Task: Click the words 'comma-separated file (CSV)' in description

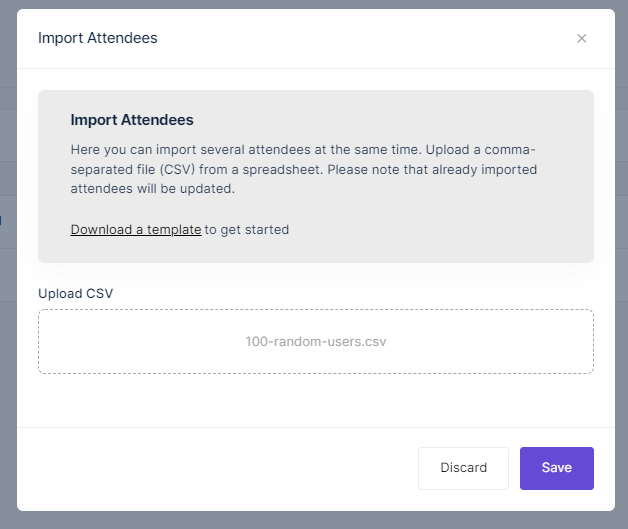Action: tap(303, 159)
